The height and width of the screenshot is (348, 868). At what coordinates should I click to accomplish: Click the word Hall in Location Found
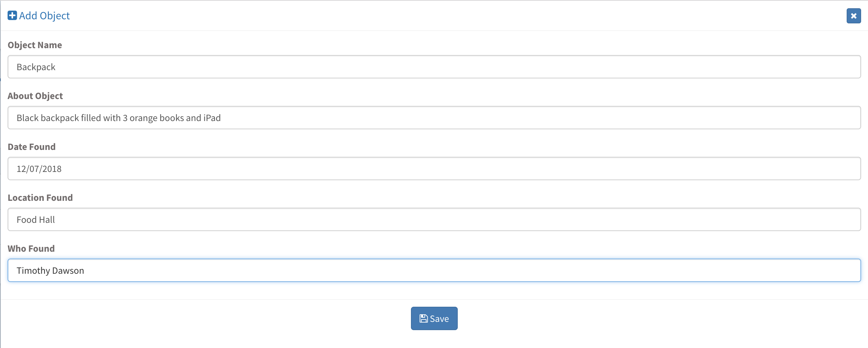coord(47,220)
